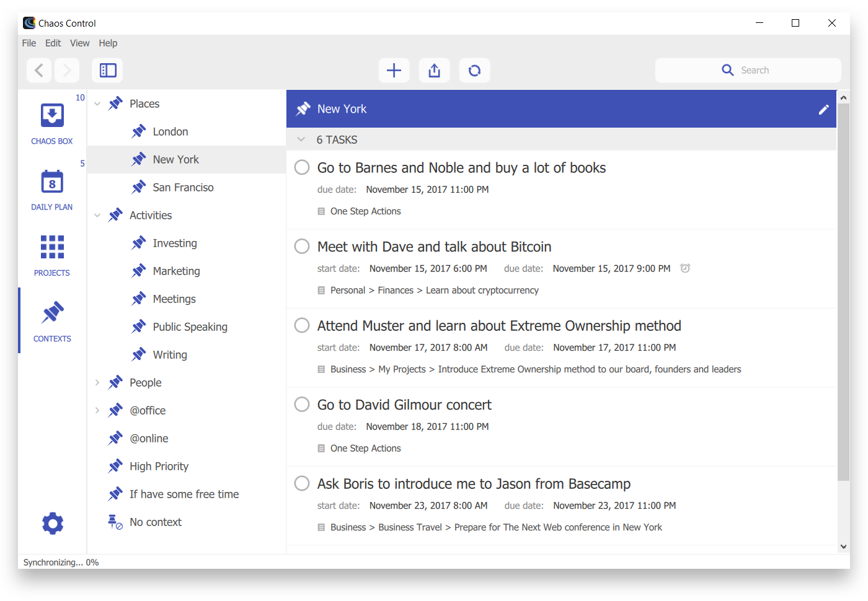The height and width of the screenshot is (601, 868).
Task: Open the settings gear
Action: 51,523
